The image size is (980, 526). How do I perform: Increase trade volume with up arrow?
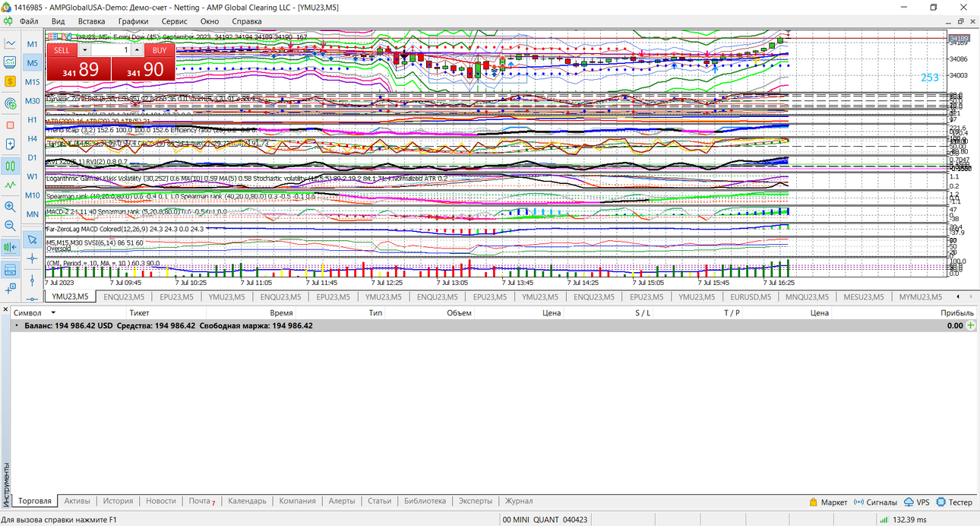[137, 50]
